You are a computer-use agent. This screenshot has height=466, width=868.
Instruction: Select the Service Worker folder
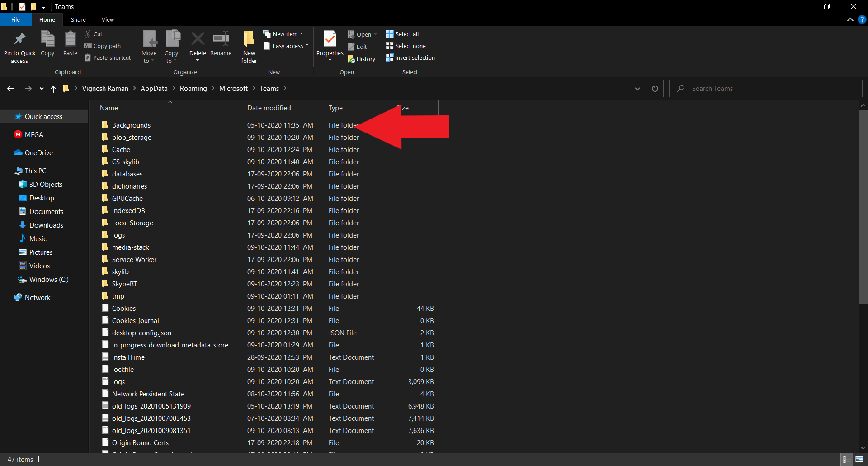[134, 259]
